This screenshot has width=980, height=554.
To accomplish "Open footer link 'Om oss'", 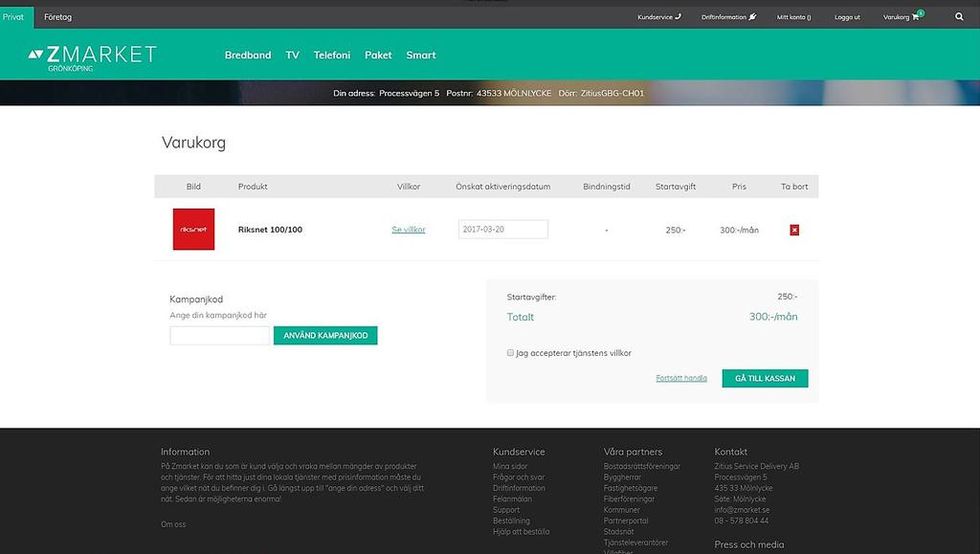I will 173,524.
